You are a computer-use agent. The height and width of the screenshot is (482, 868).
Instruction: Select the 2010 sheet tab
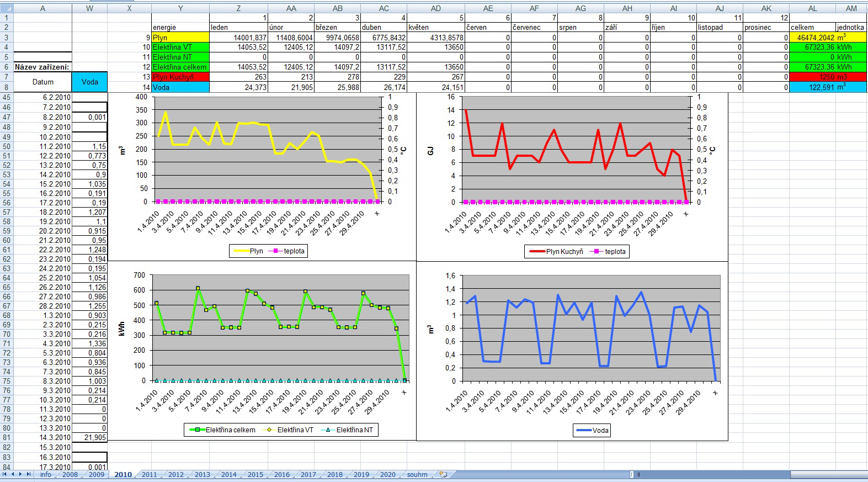point(123,474)
